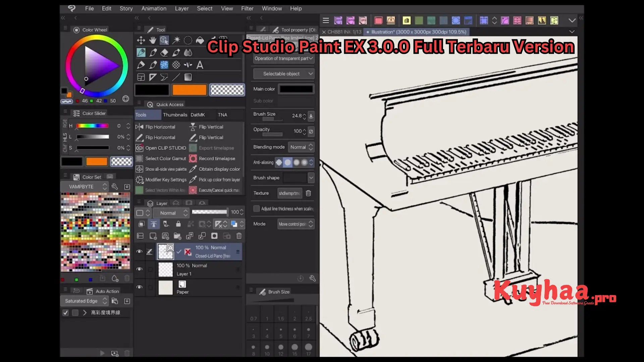Image resolution: width=644 pixels, height=362 pixels.
Task: Switch to the Thumbnails tab in Quick Access
Action: tap(175, 115)
